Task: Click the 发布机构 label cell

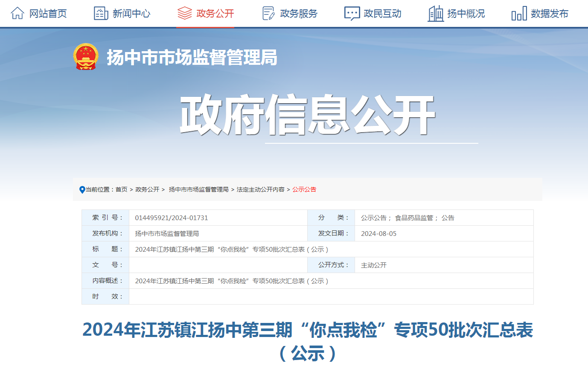Action: coord(105,233)
